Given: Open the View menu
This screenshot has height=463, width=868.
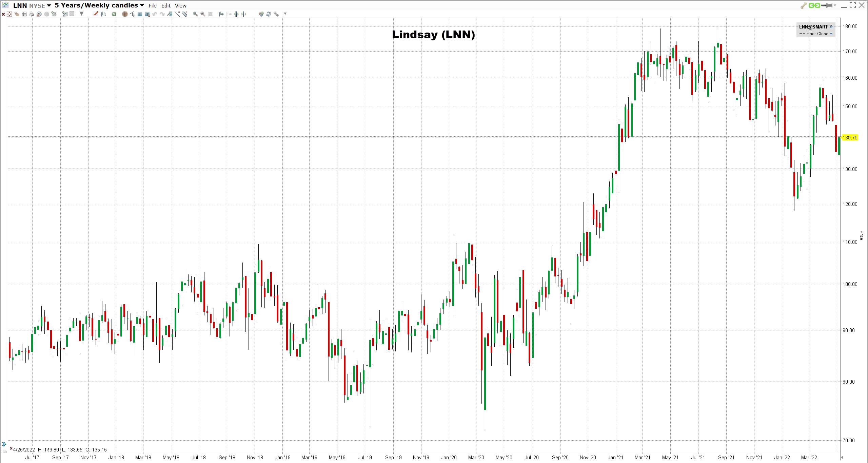Looking at the screenshot, I should (181, 5).
